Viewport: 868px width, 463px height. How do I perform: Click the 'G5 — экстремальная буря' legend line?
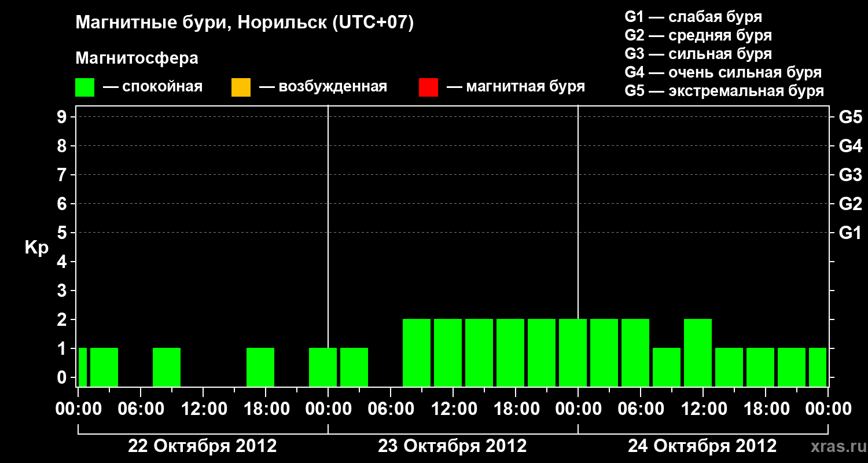[x=724, y=91]
